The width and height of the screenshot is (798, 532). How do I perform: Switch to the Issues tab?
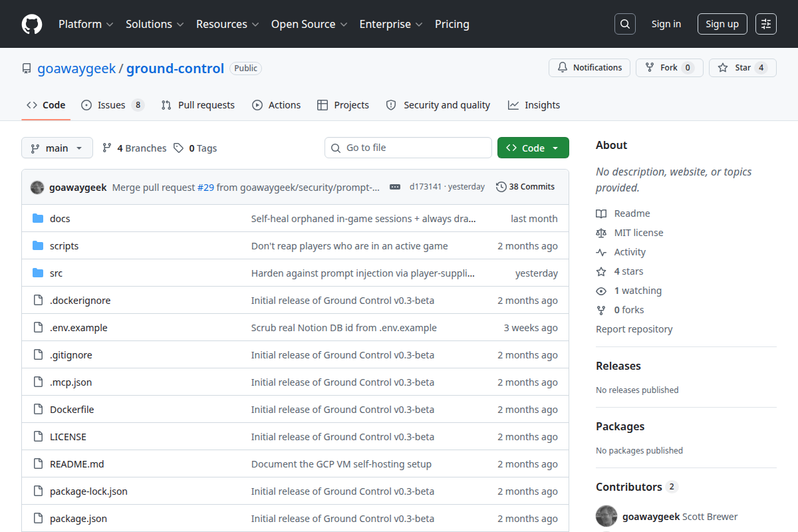coord(112,105)
